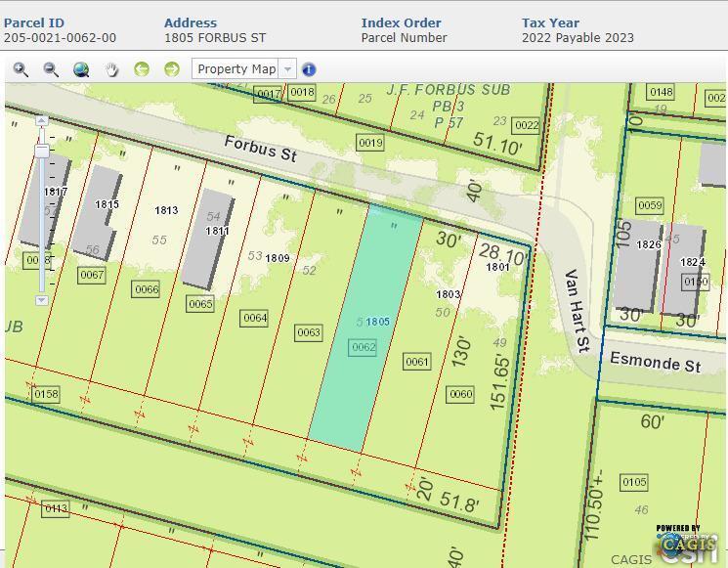The width and height of the screenshot is (728, 568).
Task: Click the Address header
Action: (191, 22)
